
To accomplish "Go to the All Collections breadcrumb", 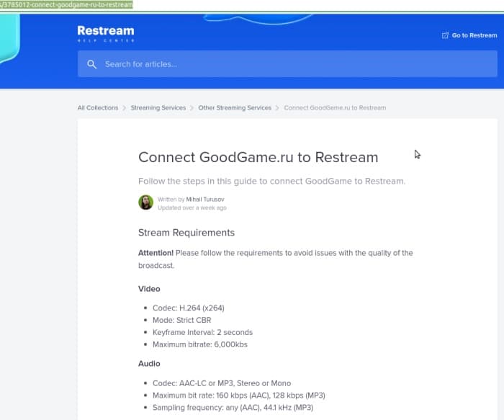I will point(98,108).
